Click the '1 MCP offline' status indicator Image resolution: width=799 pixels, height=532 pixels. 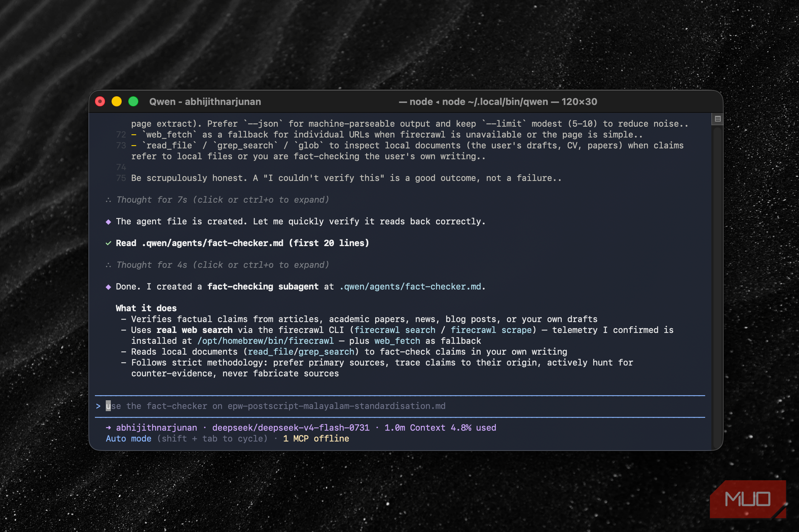[316, 439]
